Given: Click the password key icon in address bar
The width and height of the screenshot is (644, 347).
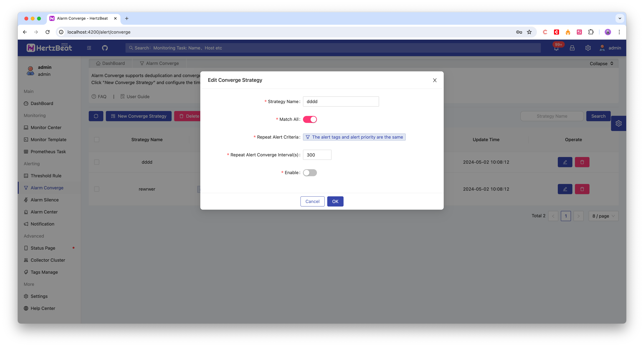Looking at the screenshot, I should [x=519, y=32].
